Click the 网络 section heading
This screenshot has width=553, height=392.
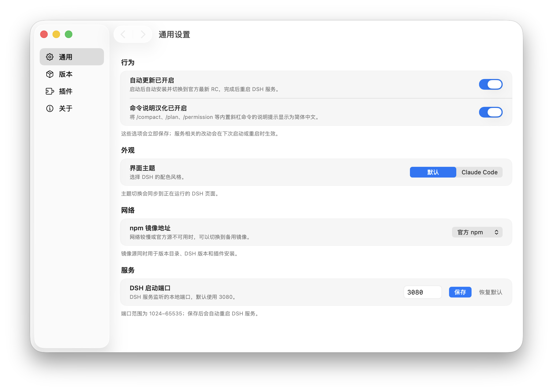[x=128, y=210]
